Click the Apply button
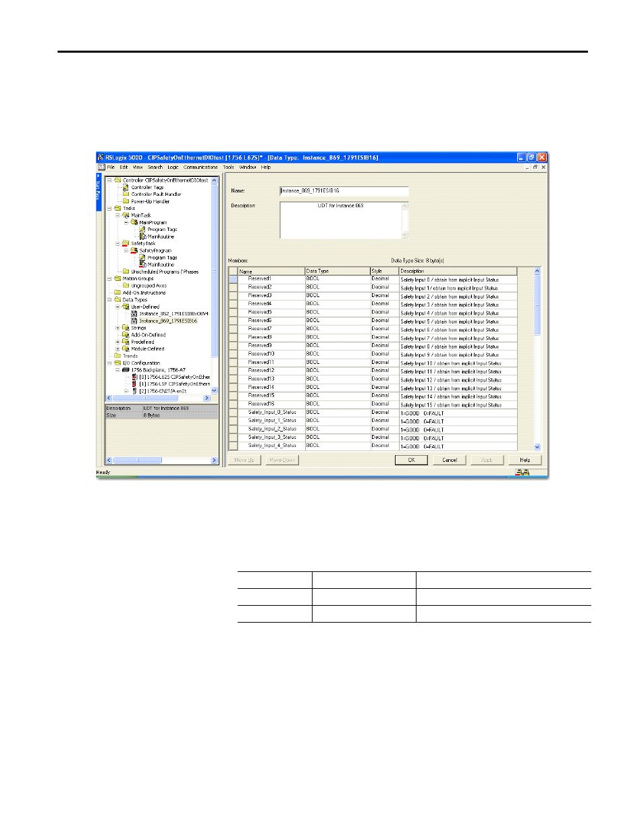The width and height of the screenshot is (644, 834). pyautogui.click(x=487, y=460)
